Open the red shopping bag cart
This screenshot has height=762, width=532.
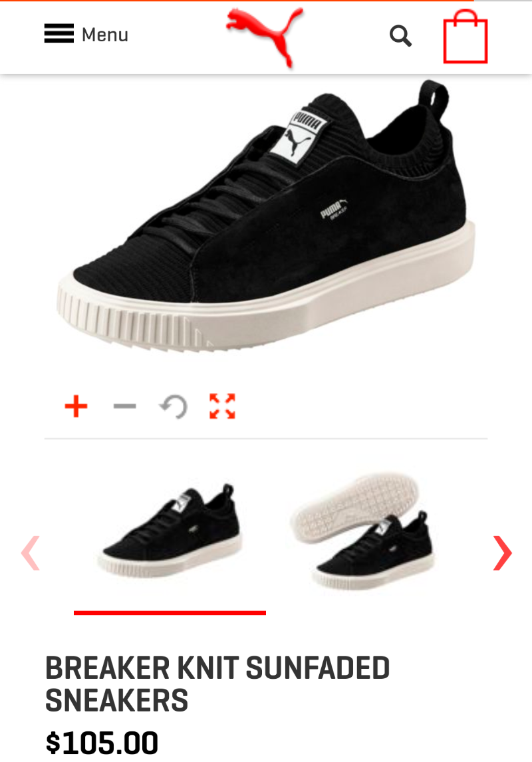point(465,37)
